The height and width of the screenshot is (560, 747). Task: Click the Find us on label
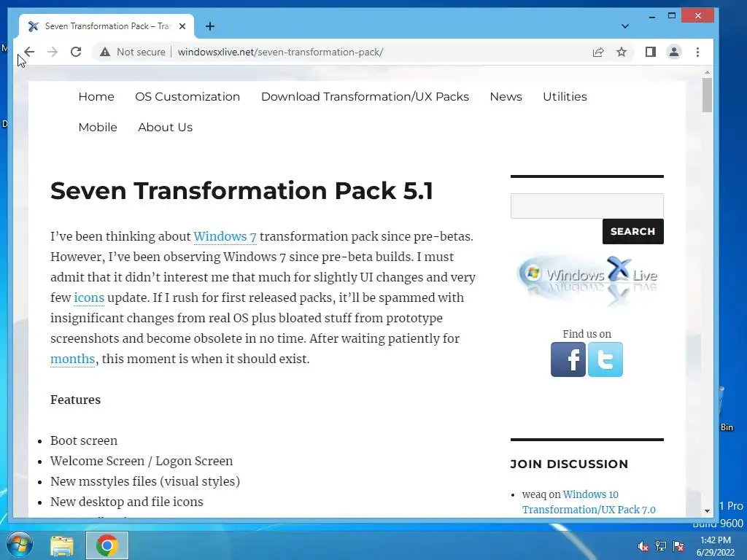pyautogui.click(x=587, y=334)
